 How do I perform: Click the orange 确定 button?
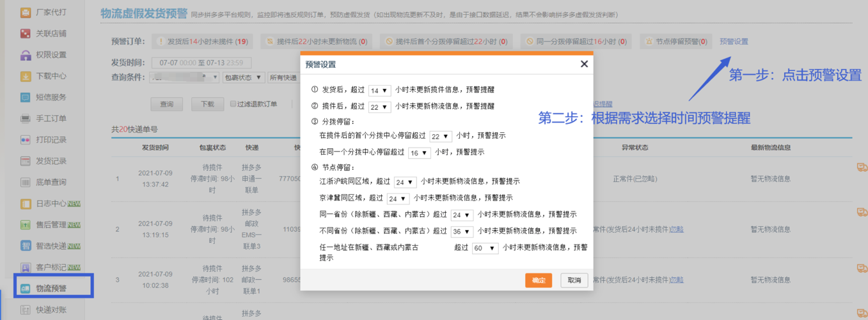coord(538,280)
